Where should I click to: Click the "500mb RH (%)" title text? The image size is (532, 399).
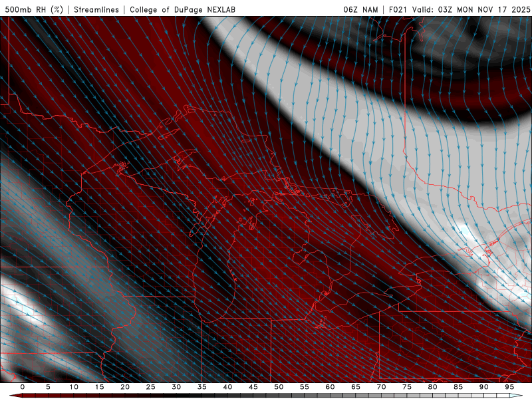click(x=35, y=9)
